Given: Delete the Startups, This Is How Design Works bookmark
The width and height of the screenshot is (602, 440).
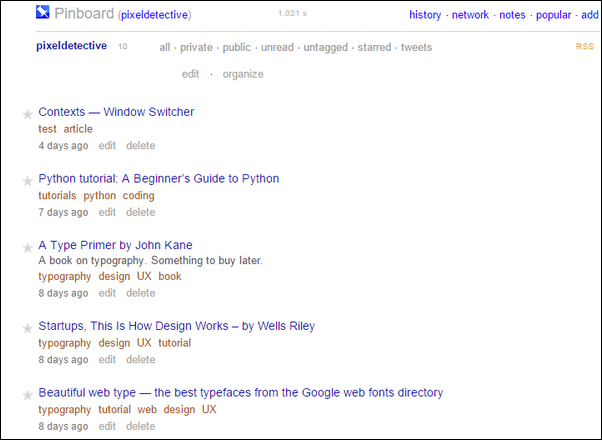Looking at the screenshot, I should (x=141, y=359).
